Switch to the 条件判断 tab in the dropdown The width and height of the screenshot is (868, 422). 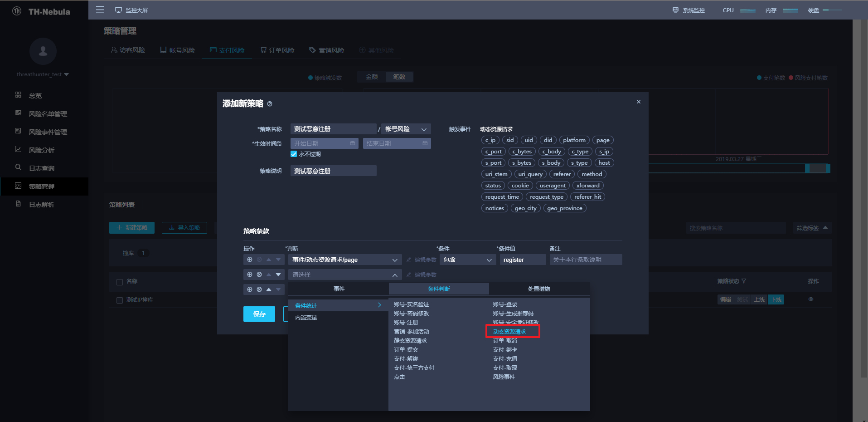(x=439, y=289)
